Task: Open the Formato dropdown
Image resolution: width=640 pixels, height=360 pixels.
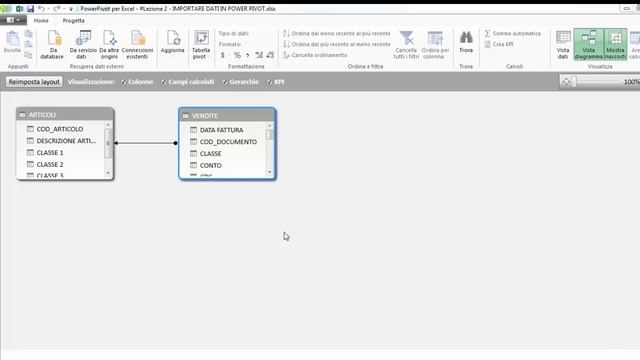Action: tap(231, 44)
